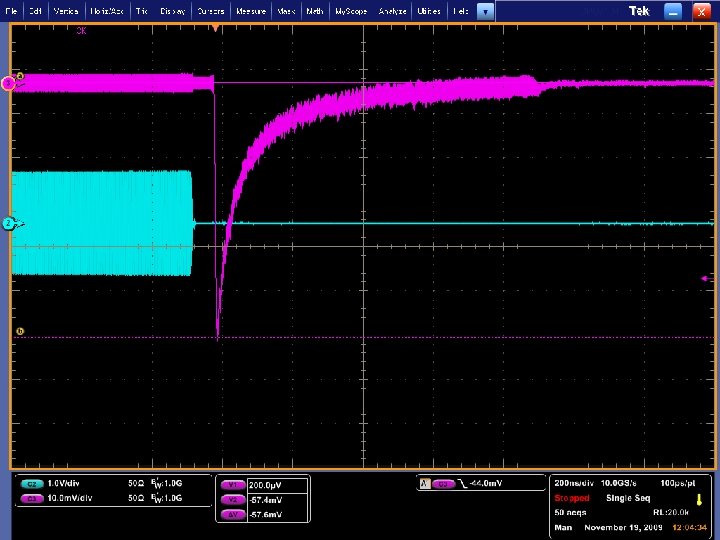Click the yellow trigger status indicator icon
720x540 pixels.
699,500
